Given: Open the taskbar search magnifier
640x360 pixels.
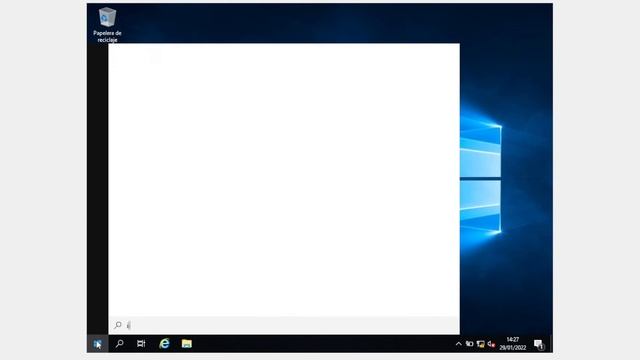Looking at the screenshot, I should [120, 344].
